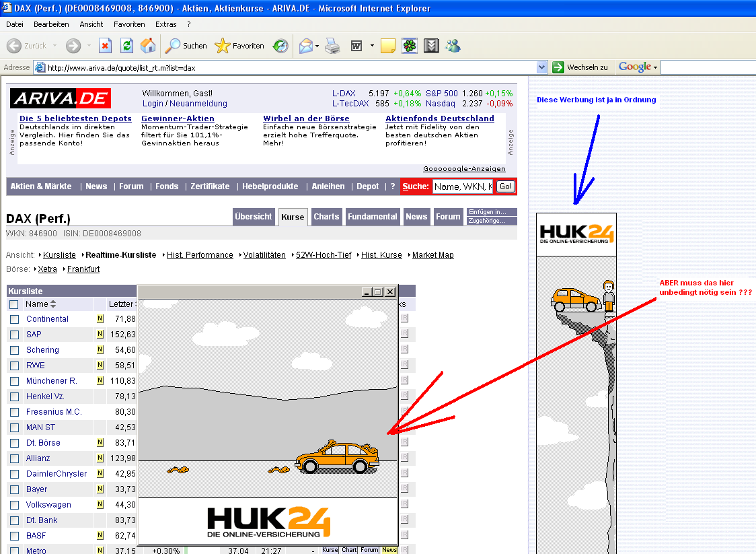This screenshot has height=554, width=756.
Task: Click the page icon in address bar
Action: (x=40, y=67)
